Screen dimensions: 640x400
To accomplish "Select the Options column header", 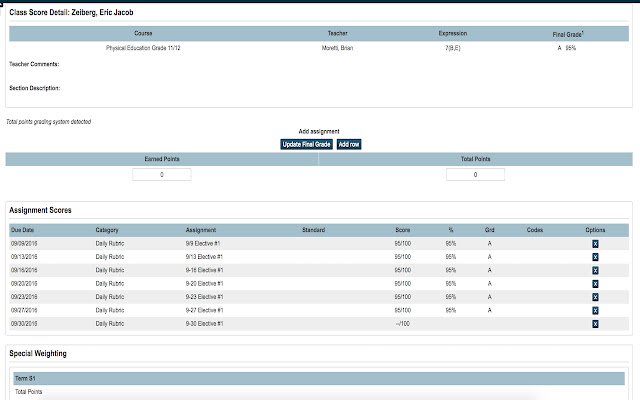I will click(x=595, y=230).
